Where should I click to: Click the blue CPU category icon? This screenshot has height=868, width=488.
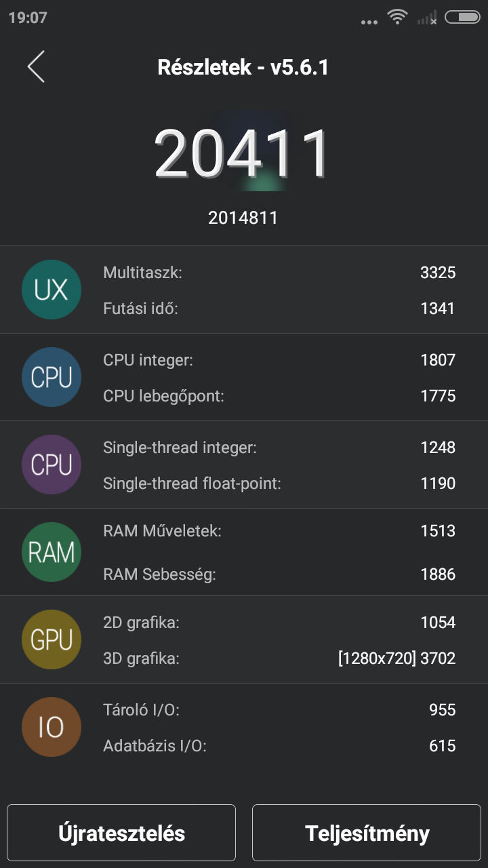[x=52, y=378]
